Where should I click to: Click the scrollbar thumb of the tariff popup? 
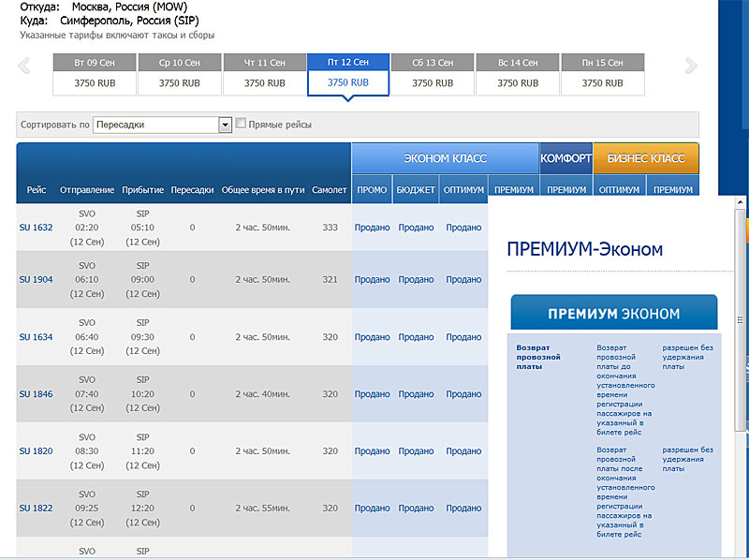click(x=740, y=320)
